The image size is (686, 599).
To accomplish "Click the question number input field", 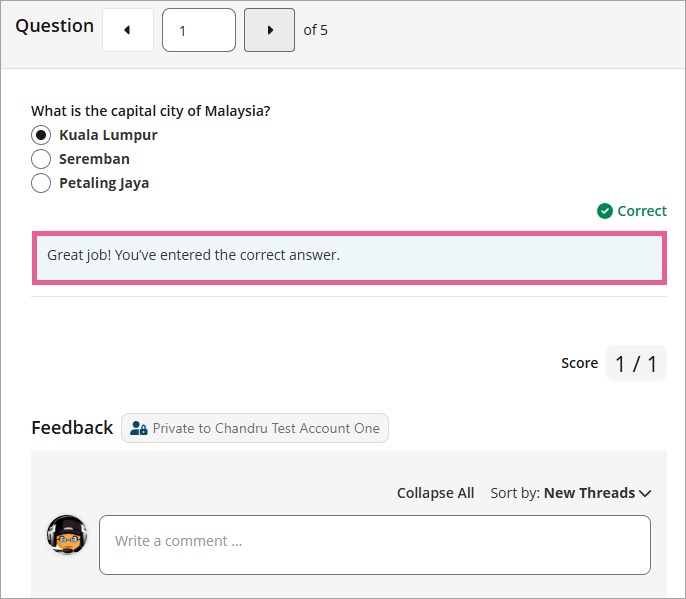I will [x=199, y=30].
